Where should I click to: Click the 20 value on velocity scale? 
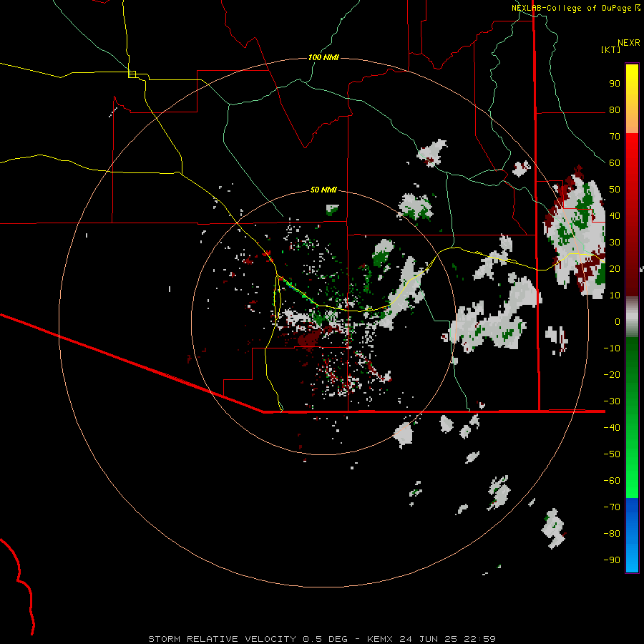[x=615, y=268]
